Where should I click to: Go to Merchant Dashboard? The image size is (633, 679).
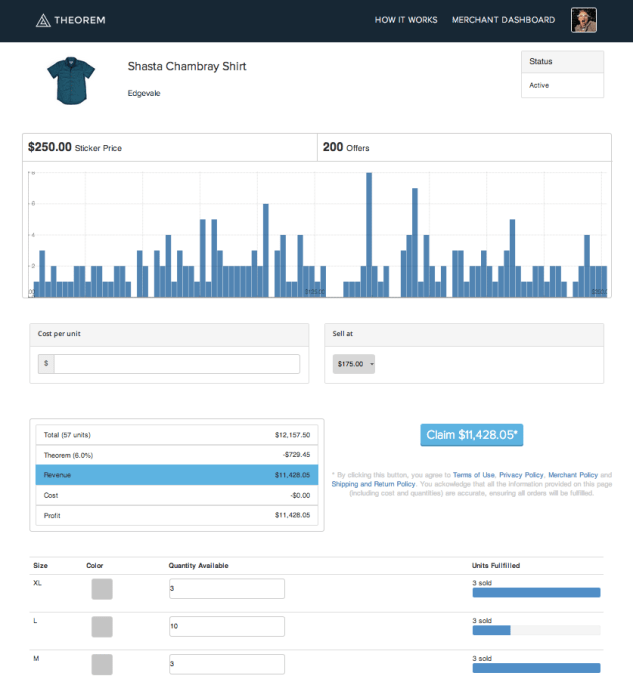tap(503, 20)
